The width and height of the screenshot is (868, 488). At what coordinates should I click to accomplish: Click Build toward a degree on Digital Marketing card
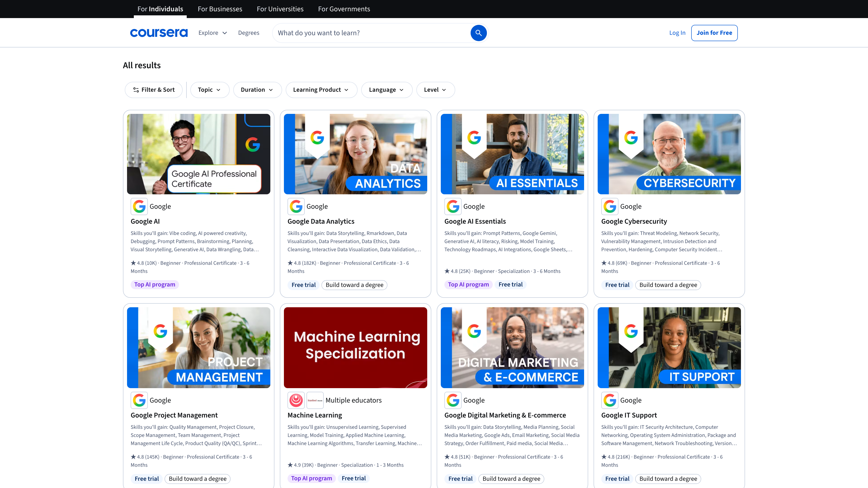[511, 479]
